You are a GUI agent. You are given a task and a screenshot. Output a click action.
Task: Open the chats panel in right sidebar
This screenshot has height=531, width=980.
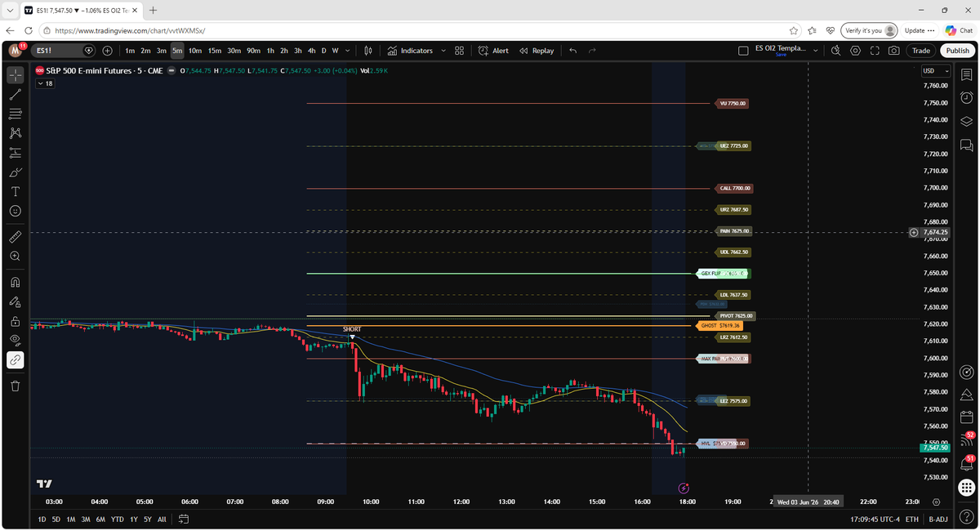point(967,145)
